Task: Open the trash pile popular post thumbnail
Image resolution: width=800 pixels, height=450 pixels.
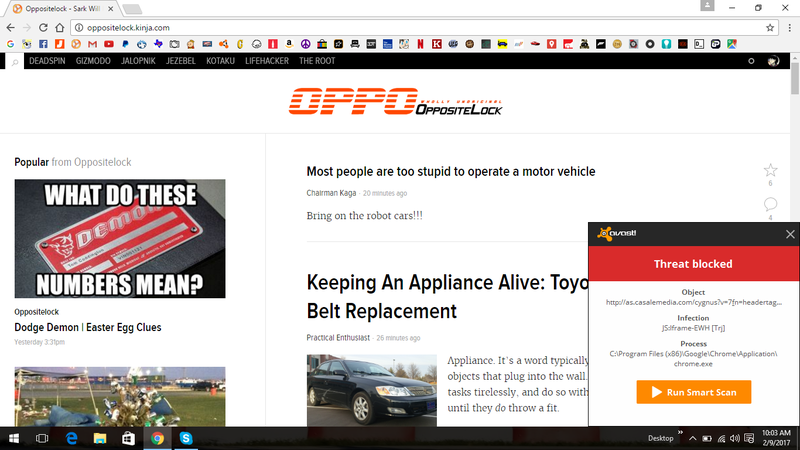Action: 120,396
